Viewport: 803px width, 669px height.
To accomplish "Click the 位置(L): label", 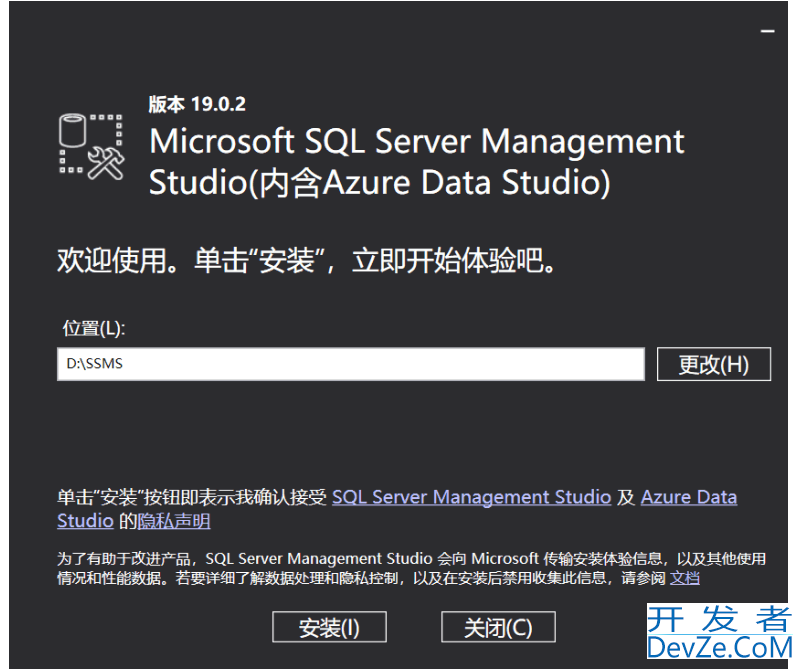I will point(94,328).
